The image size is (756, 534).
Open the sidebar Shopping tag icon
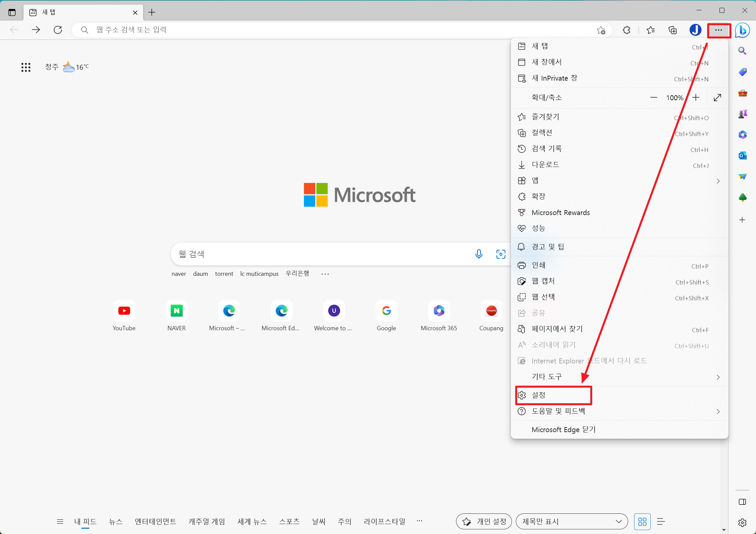(742, 72)
